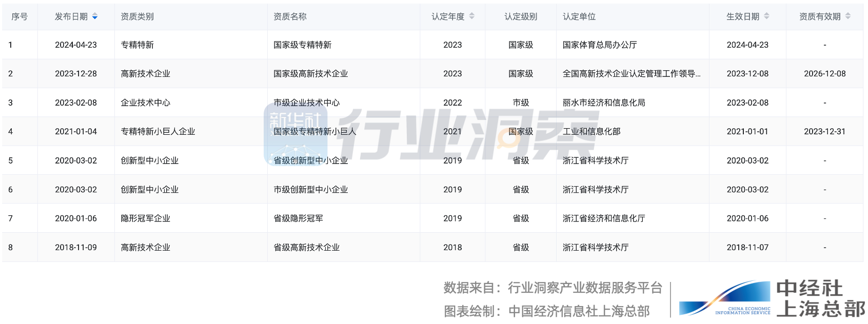Select 丽水市经济和信息化局 cell
Screen dimensions: 868x324
tap(604, 103)
